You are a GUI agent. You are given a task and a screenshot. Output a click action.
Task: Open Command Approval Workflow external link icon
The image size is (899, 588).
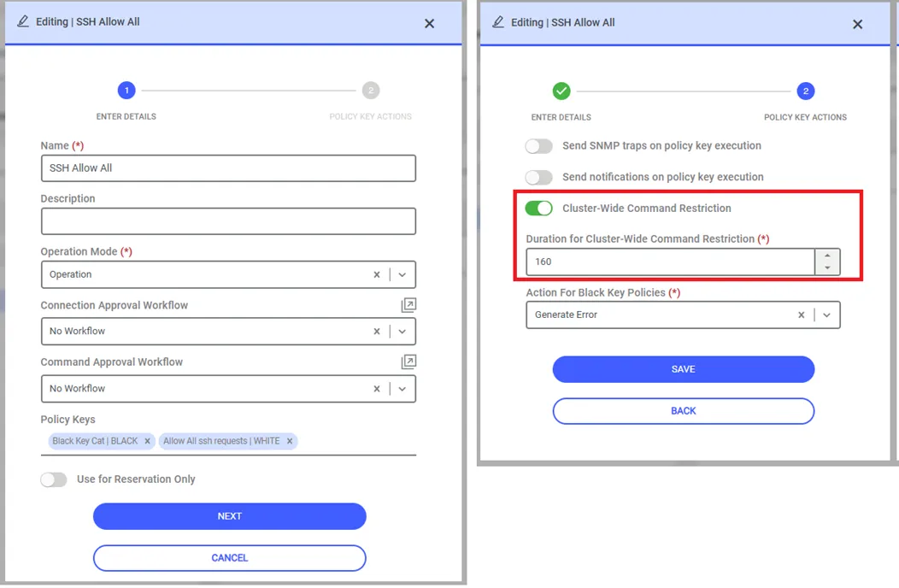point(408,362)
